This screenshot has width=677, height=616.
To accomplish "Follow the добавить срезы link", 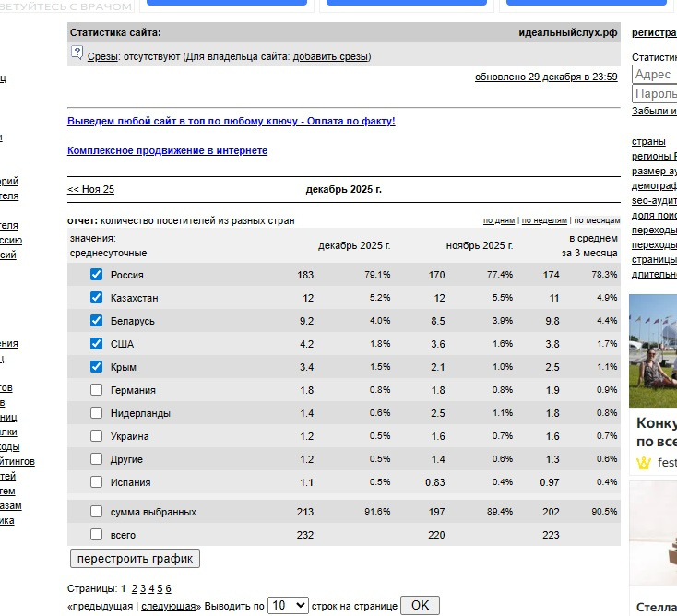I will [x=330, y=56].
